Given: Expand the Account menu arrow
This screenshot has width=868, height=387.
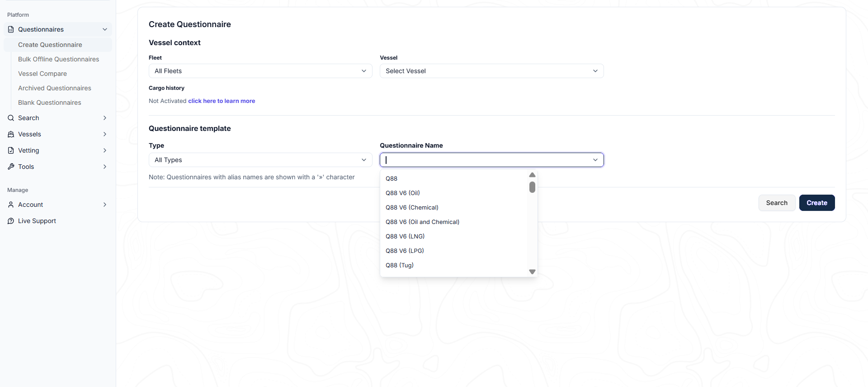Looking at the screenshot, I should point(105,205).
